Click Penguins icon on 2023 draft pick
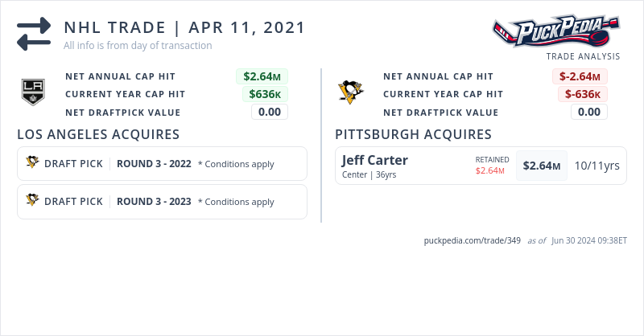 point(33,201)
